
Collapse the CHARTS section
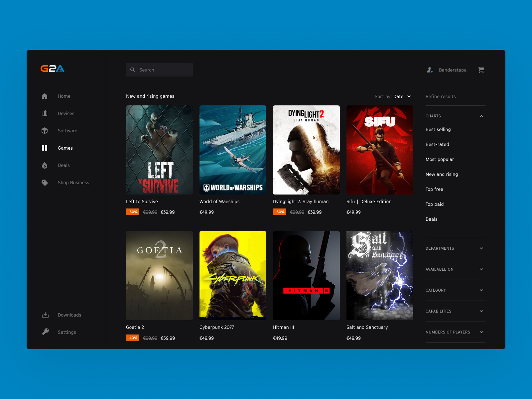pyautogui.click(x=481, y=116)
